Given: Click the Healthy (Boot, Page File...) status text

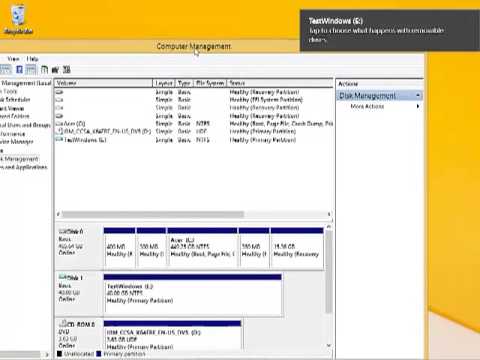Looking at the screenshot, I should click(x=281, y=124).
